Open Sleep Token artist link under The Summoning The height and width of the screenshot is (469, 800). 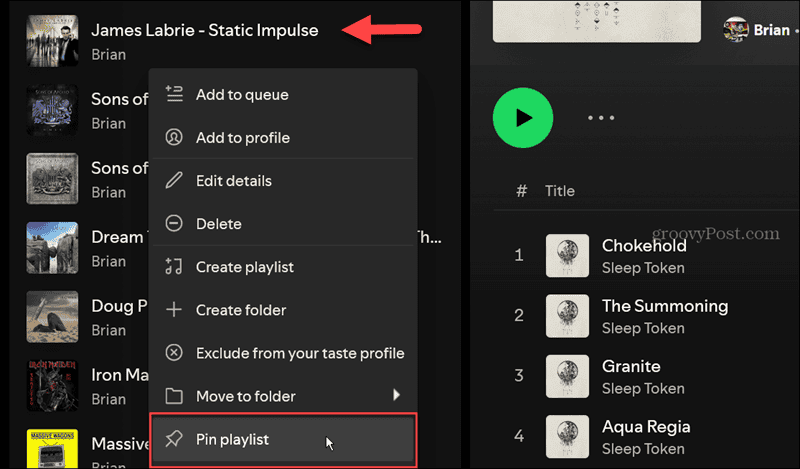tap(643, 328)
